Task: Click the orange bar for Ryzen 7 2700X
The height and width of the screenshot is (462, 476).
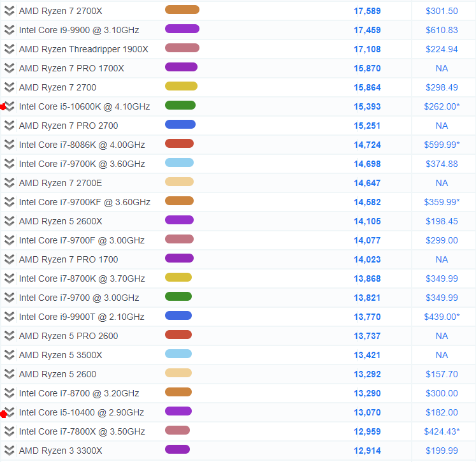Action: pyautogui.click(x=182, y=10)
